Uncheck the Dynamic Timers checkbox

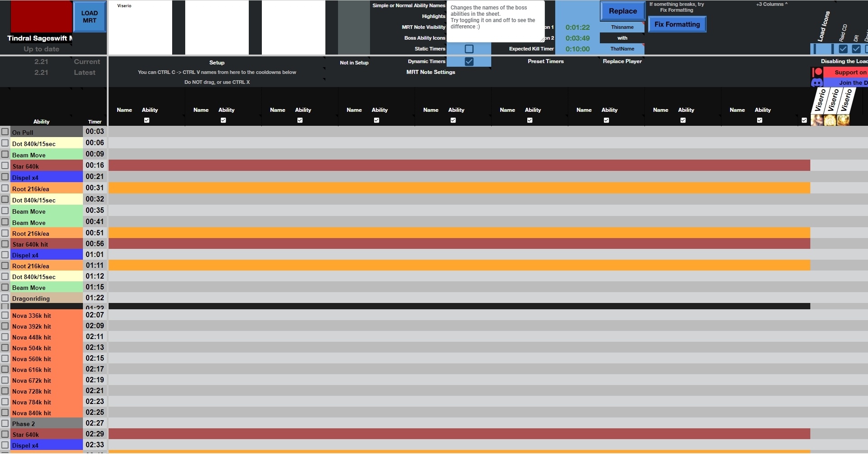tap(469, 61)
